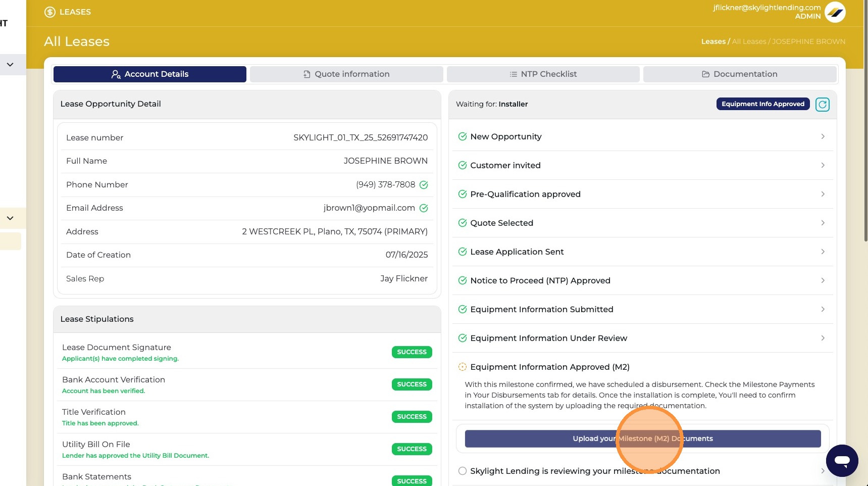Click the Equipment Information Under Review check icon
The image size is (868, 486).
point(462,338)
